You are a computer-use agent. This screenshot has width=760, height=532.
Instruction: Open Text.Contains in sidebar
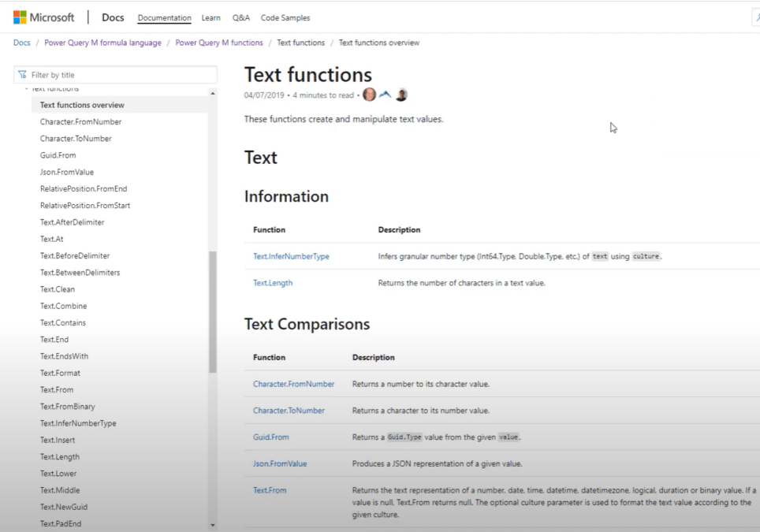[x=63, y=322]
